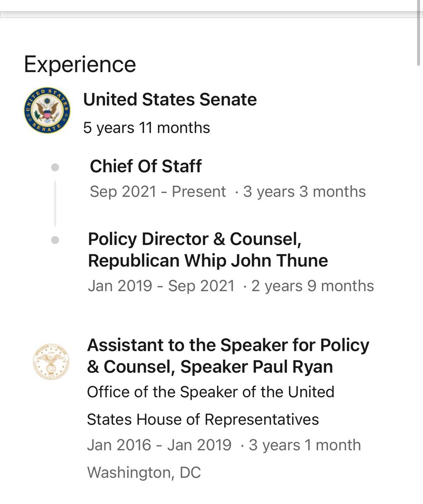The height and width of the screenshot is (504, 423).
Task: Click the Office of the Speaker organization text
Action: (x=211, y=405)
